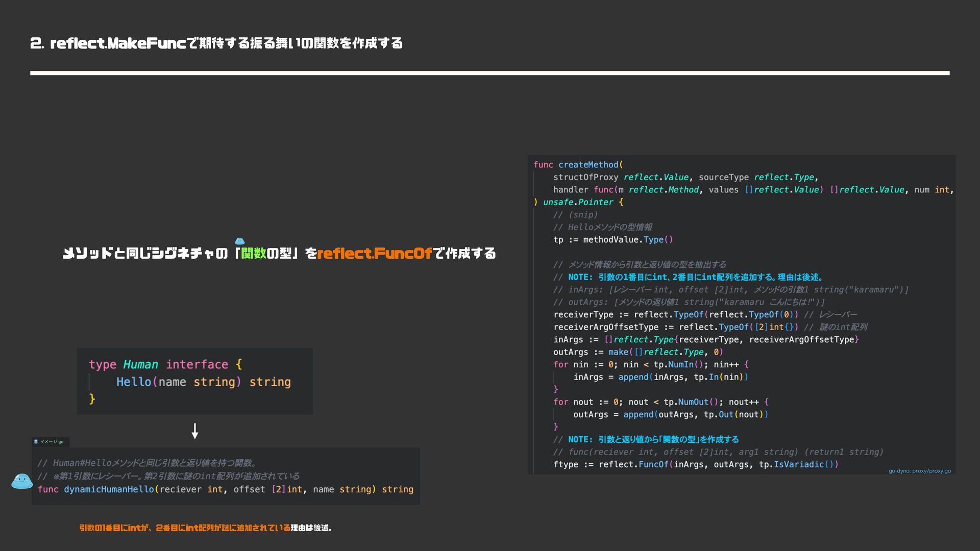
Task: Click the slide title reflect.MakeFunc heading
Action: (x=216, y=43)
